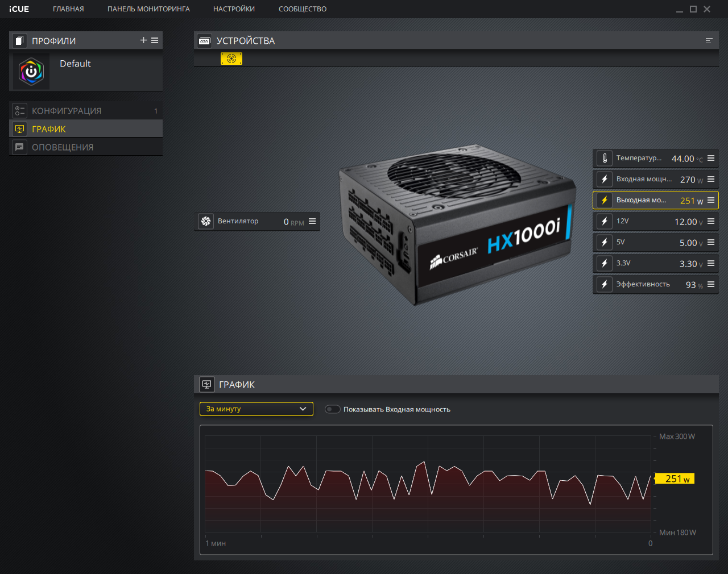The image size is (728, 574).
Task: Click the ГРАФИК monitor icon in sidebar
Action: 19,129
